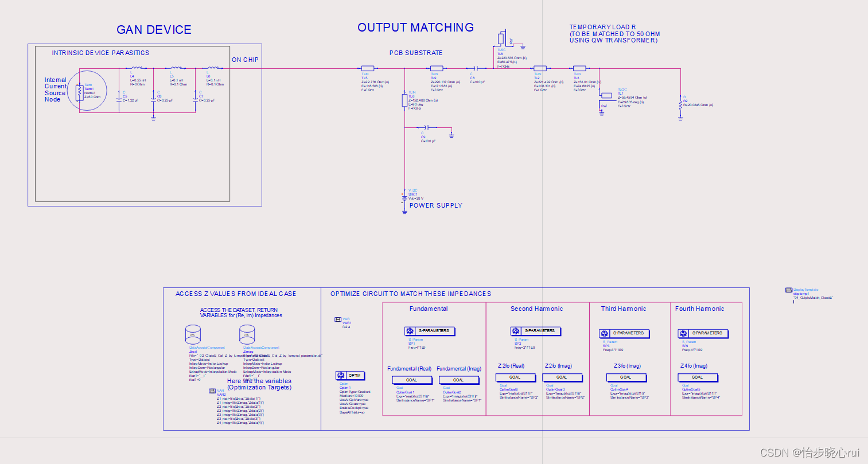This screenshot has width=868, height=464.
Task: Click the OUTPUT MATCHING heading text
Action: (x=416, y=28)
